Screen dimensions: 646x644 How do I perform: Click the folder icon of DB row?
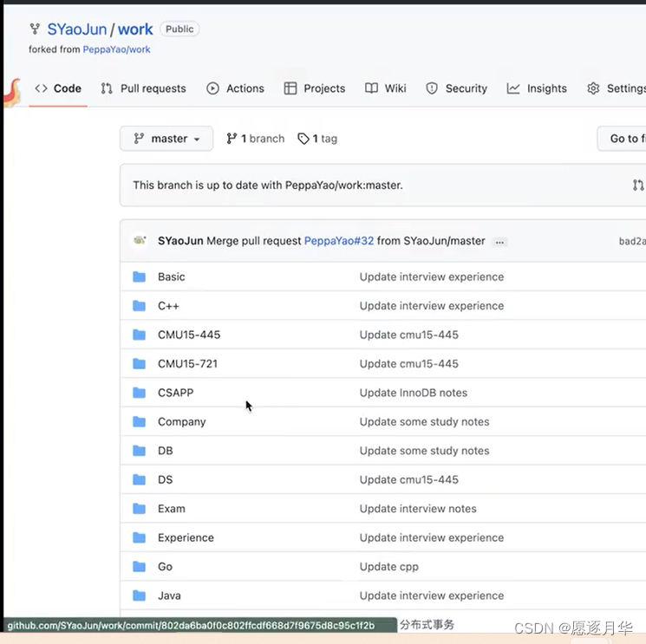tap(140, 451)
